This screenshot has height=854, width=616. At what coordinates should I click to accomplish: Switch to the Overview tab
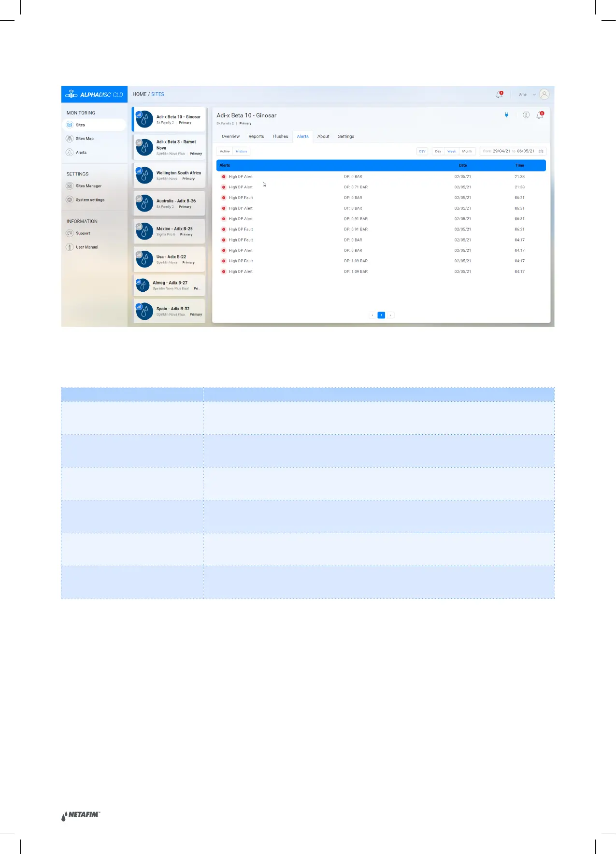tap(230, 137)
